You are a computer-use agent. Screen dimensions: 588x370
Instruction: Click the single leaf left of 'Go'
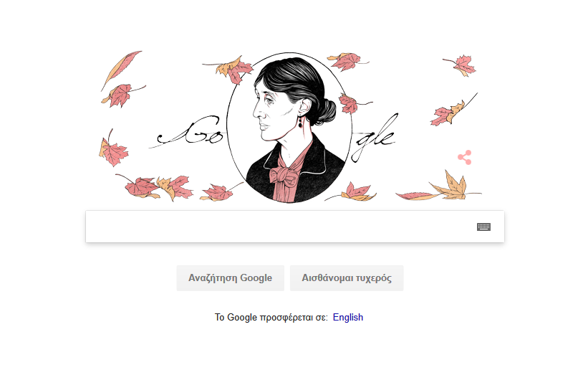pos(112,151)
